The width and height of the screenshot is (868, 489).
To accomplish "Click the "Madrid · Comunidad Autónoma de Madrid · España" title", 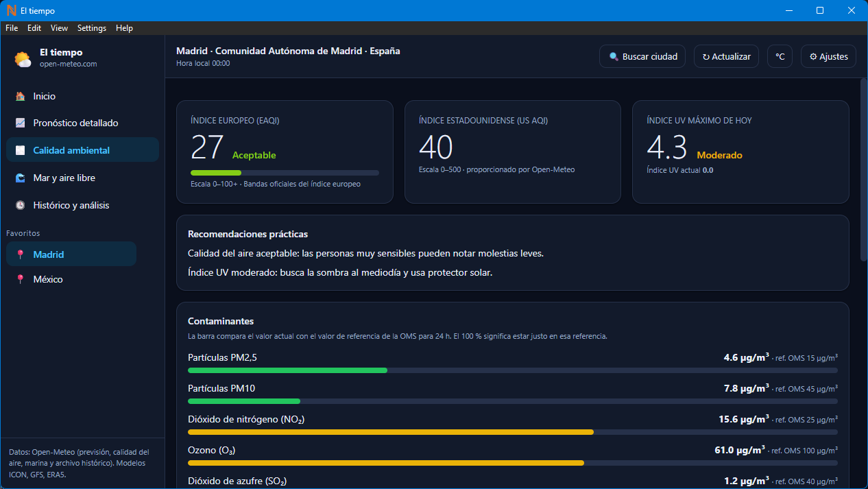I will [288, 51].
